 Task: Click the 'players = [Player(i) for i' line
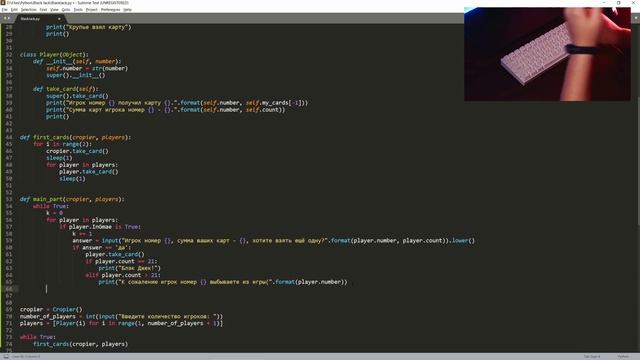click(121, 323)
